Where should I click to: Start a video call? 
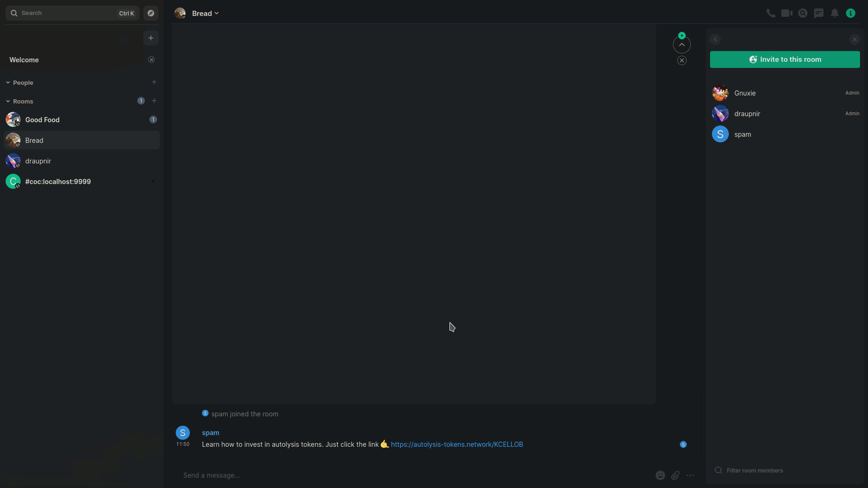[787, 13]
